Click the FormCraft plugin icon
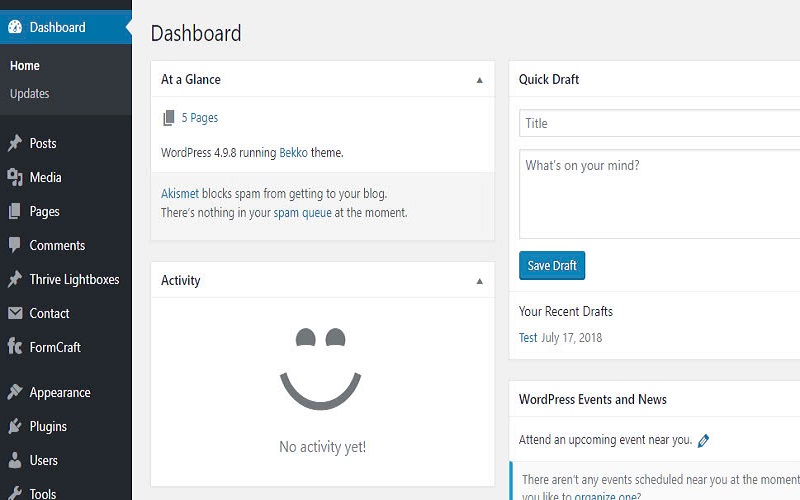This screenshot has height=500, width=800. click(15, 347)
